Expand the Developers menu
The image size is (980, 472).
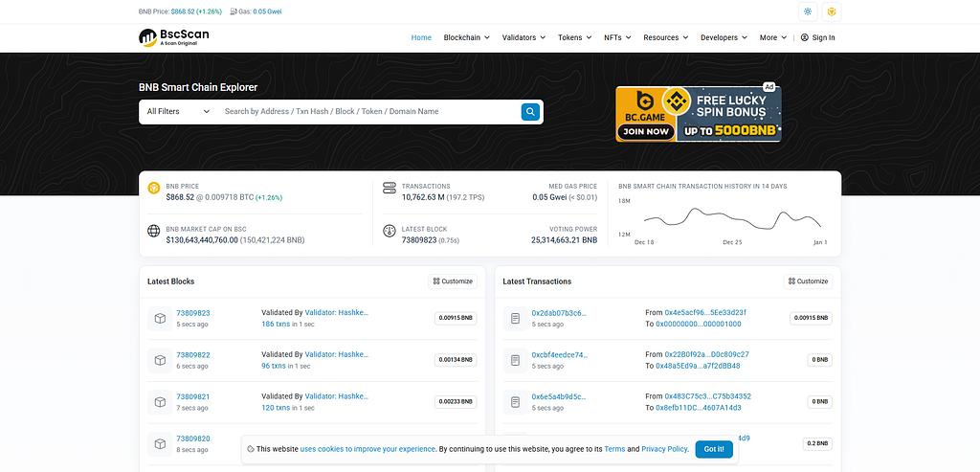click(724, 37)
